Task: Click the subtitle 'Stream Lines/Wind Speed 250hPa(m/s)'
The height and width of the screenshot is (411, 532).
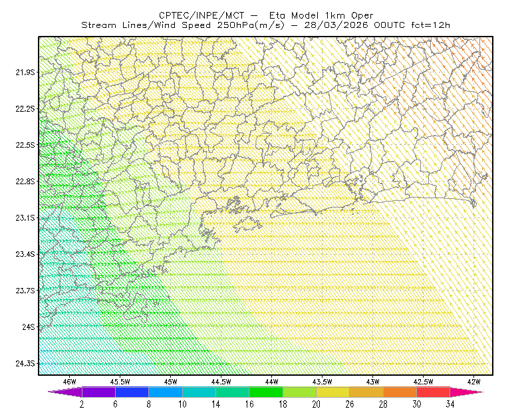Action: [182, 25]
